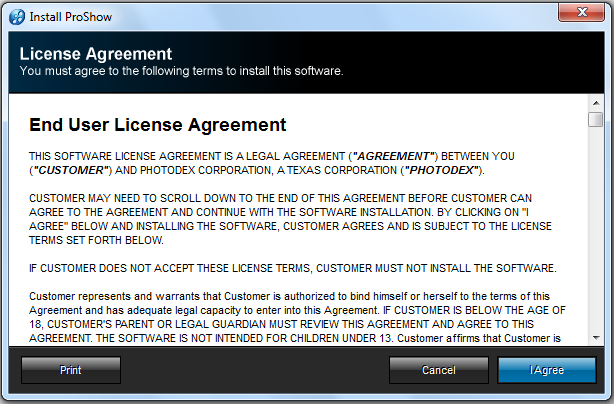The image size is (614, 404).
Task: Click the scrollbar down arrow
Action: click(596, 337)
